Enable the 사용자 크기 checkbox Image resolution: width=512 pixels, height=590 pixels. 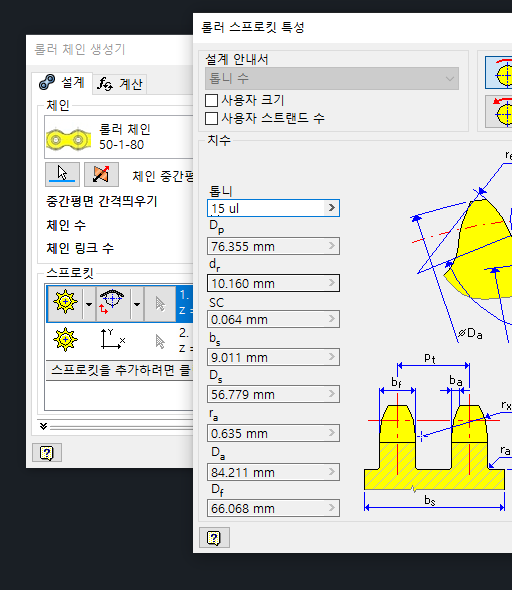coord(211,100)
